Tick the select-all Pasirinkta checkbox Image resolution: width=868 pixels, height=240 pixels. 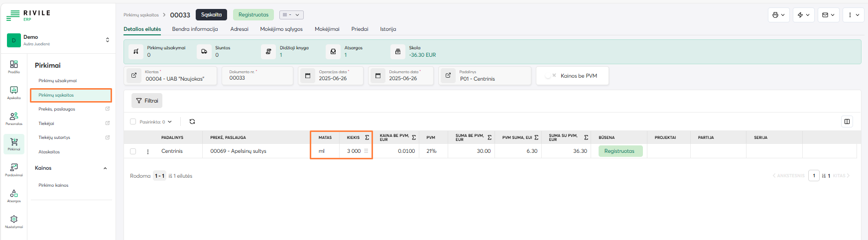click(x=133, y=121)
